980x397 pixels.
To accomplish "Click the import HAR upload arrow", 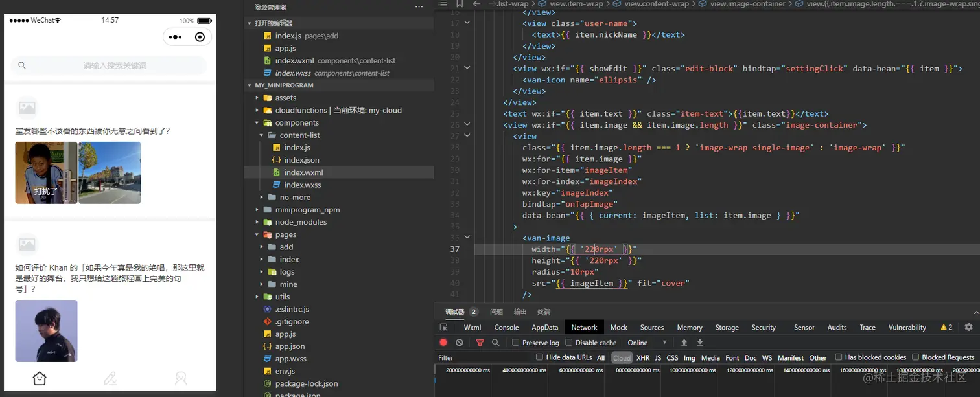I will point(684,343).
